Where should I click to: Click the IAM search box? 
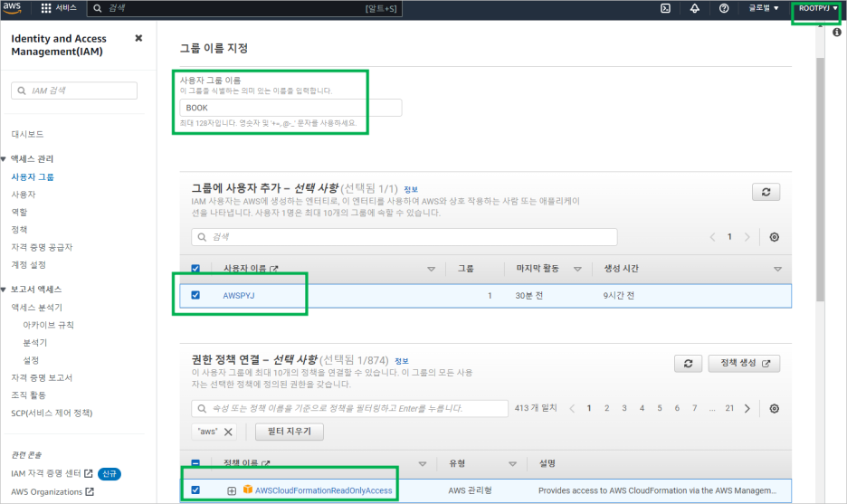pyautogui.click(x=74, y=90)
